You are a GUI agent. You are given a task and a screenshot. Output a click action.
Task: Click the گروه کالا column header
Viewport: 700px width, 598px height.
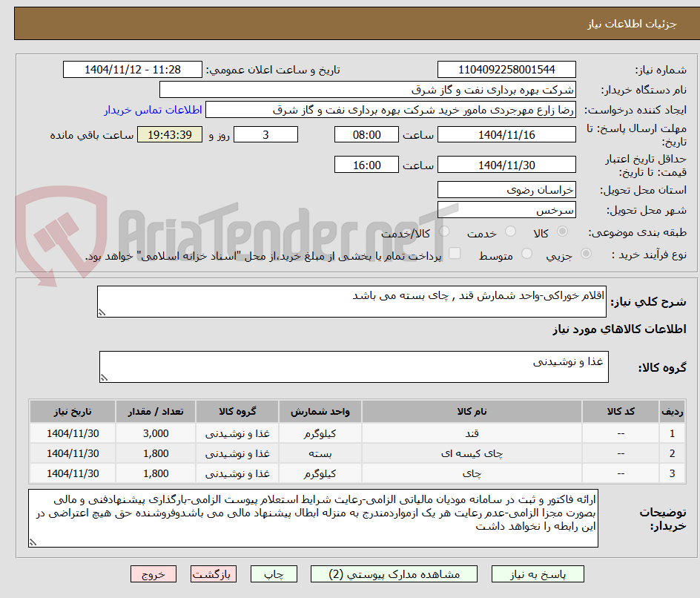(237, 411)
